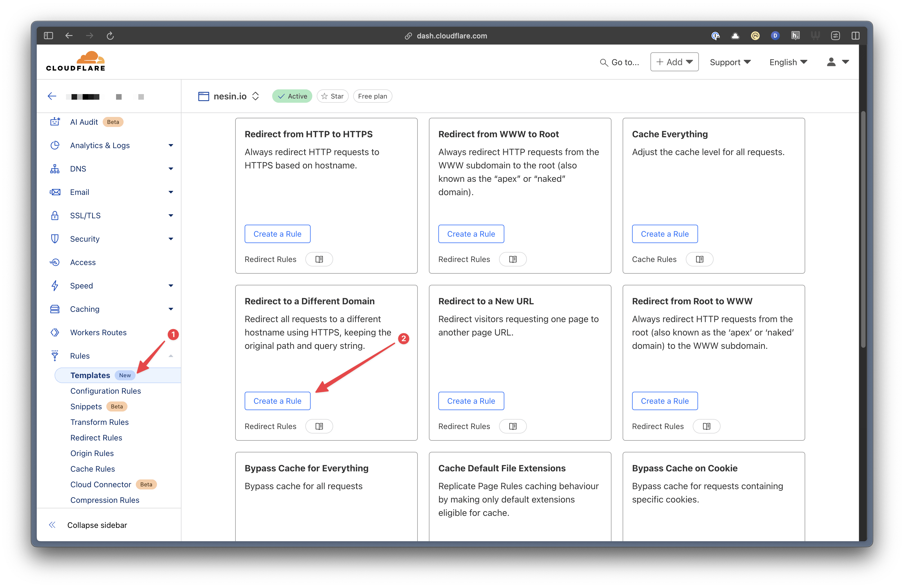Screen dimensions: 904x588
Task: Open Redirect Rules in the sidebar
Action: click(x=96, y=438)
